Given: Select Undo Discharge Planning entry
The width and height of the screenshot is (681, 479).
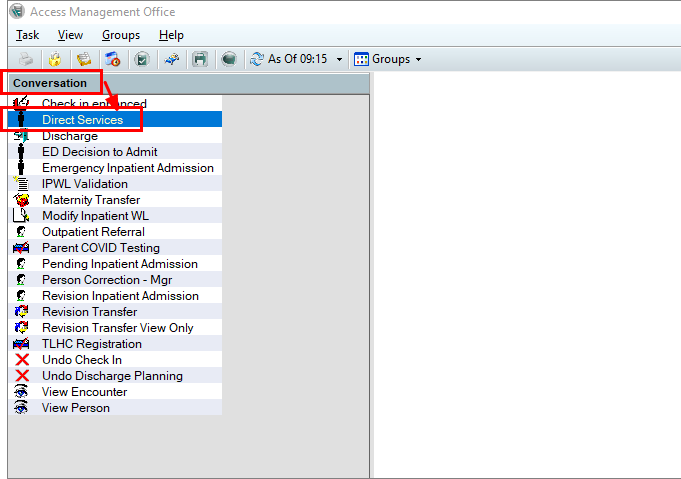Looking at the screenshot, I should 112,376.
